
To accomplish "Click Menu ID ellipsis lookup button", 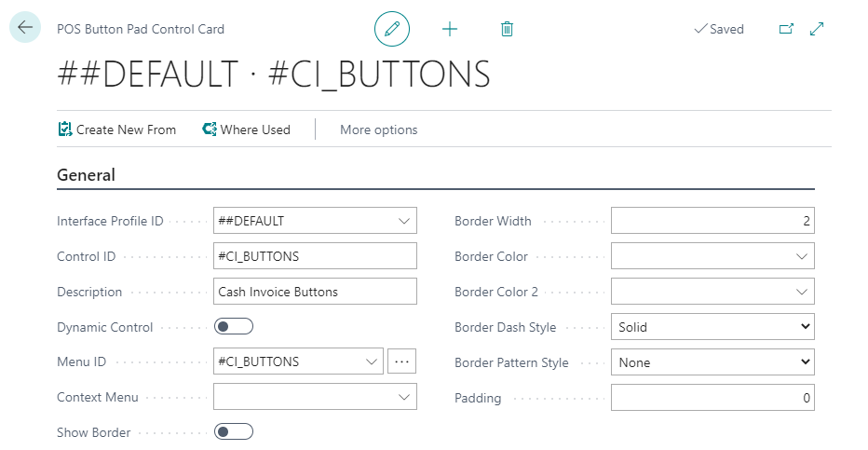I will click(401, 361).
